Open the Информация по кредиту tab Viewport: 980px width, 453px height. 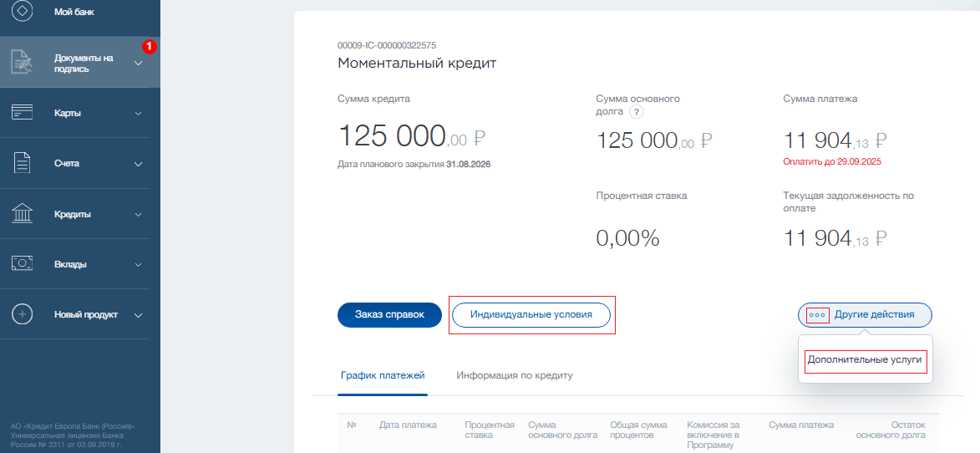(514, 375)
